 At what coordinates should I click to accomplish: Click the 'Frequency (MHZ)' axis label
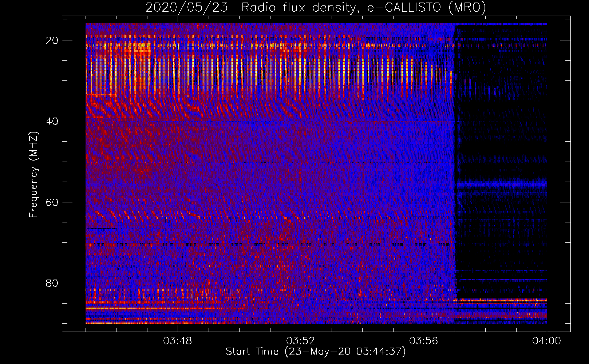coord(33,175)
